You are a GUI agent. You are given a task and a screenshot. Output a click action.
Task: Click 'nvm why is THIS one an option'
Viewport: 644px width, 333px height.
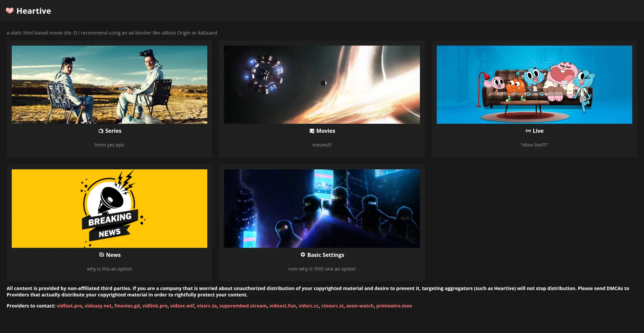(322, 269)
